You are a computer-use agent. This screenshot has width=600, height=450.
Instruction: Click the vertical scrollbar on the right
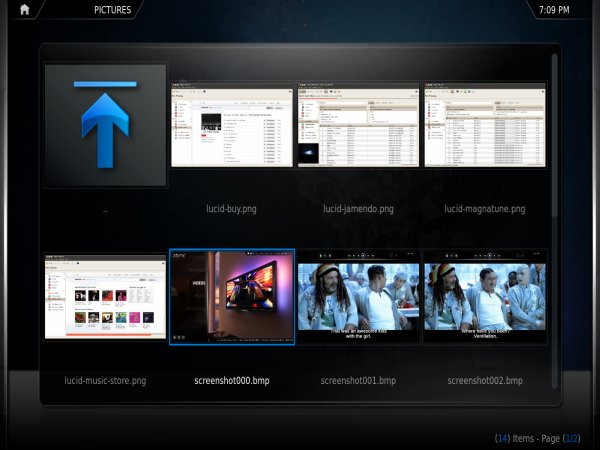(555, 220)
